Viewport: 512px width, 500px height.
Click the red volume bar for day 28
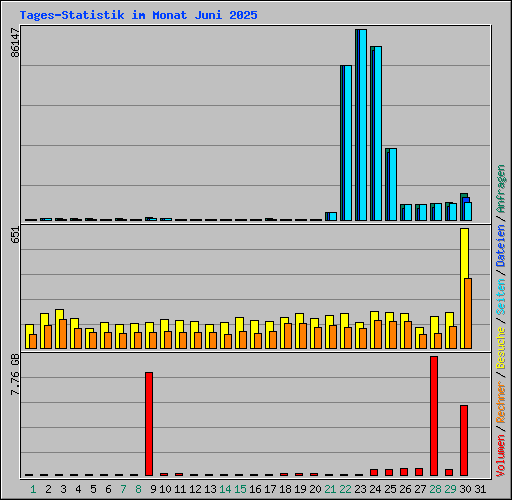(434, 416)
